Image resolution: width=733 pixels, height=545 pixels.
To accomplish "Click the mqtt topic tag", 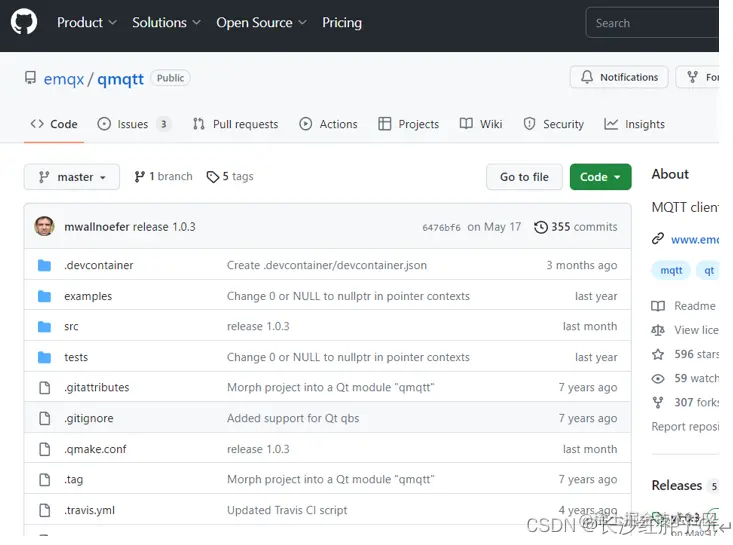I will point(671,270).
